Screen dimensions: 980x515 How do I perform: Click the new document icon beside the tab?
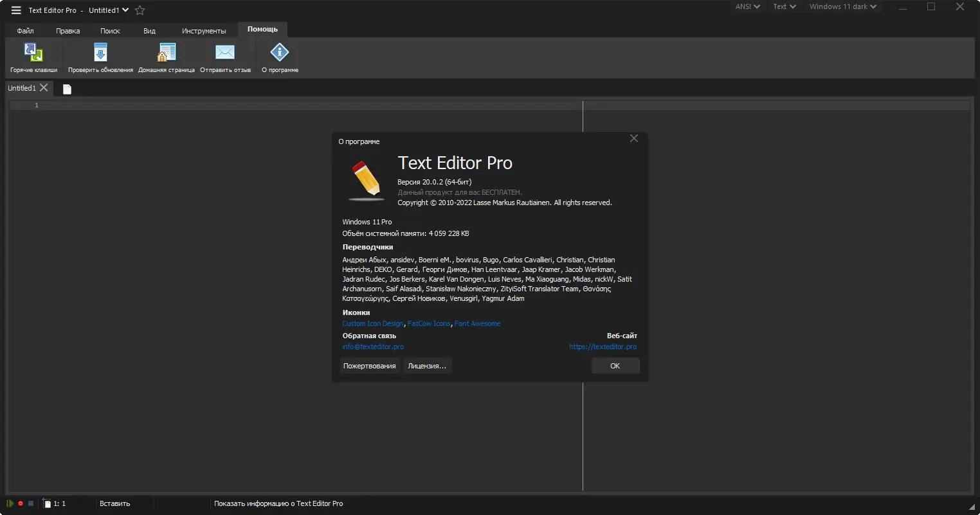66,89
